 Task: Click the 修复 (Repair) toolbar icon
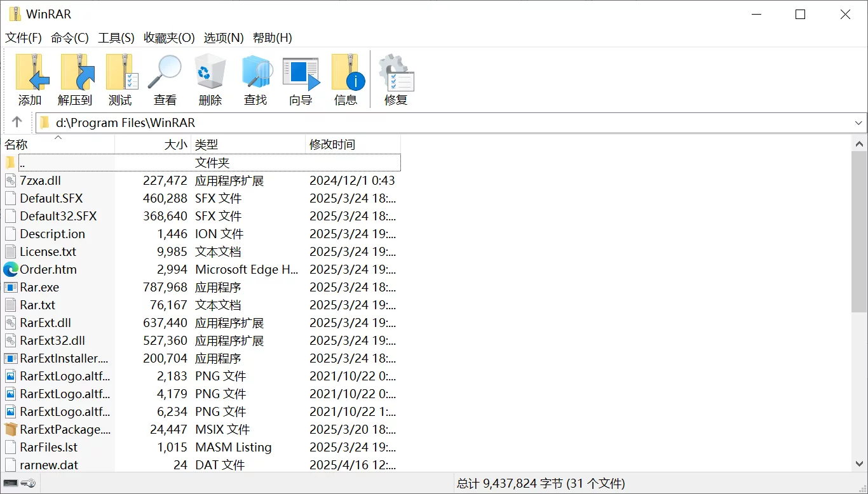(396, 73)
